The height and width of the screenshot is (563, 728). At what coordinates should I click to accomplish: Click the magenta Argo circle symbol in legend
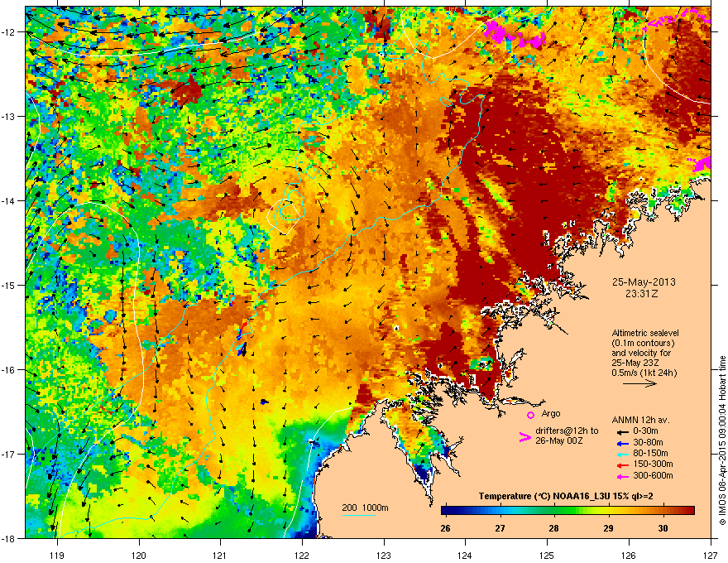[530, 415]
